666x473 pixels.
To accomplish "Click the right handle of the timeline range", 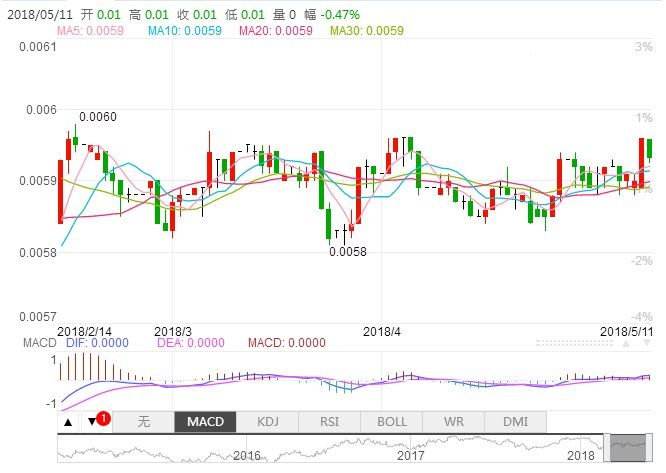I will pyautogui.click(x=649, y=448).
